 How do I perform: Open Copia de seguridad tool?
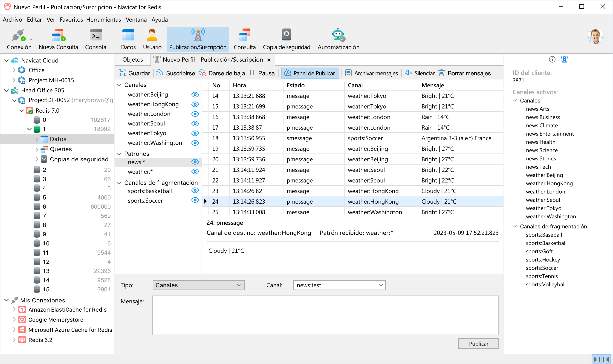286,35
